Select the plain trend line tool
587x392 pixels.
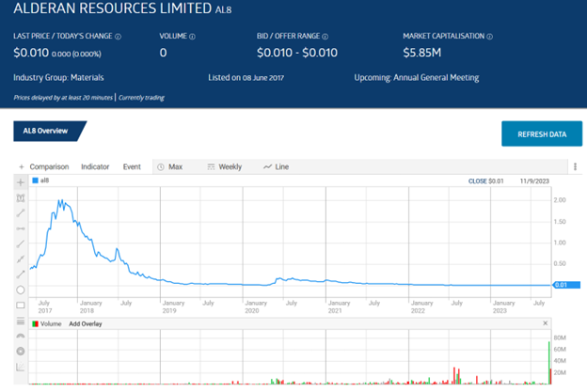click(21, 243)
